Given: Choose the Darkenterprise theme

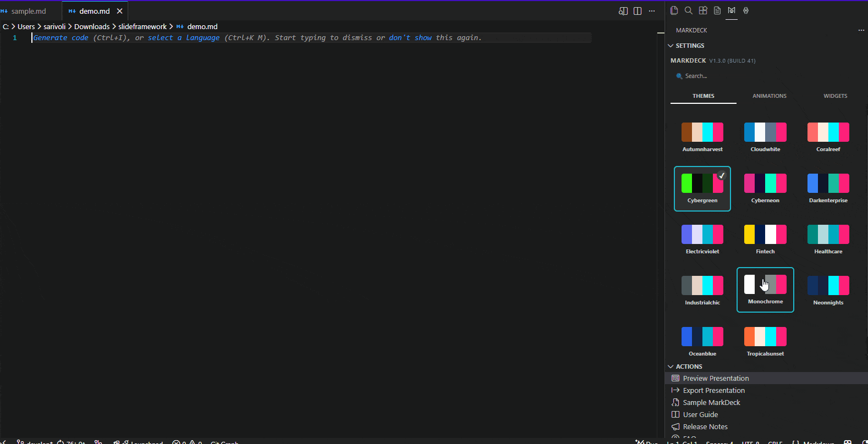Looking at the screenshot, I should tap(828, 188).
